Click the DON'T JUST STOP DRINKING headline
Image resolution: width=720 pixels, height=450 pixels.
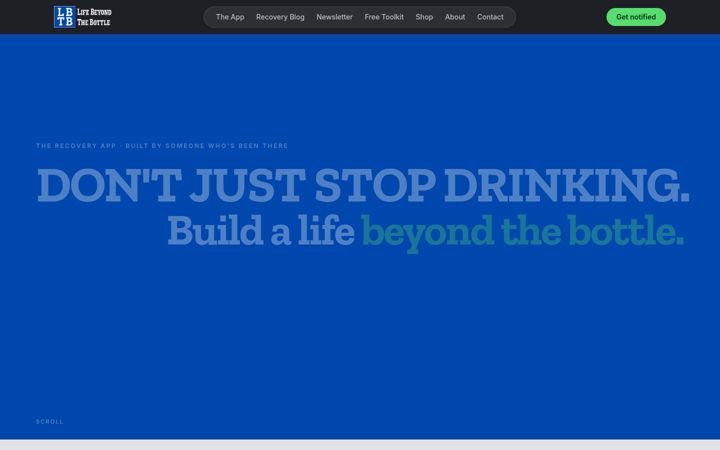coord(363,185)
